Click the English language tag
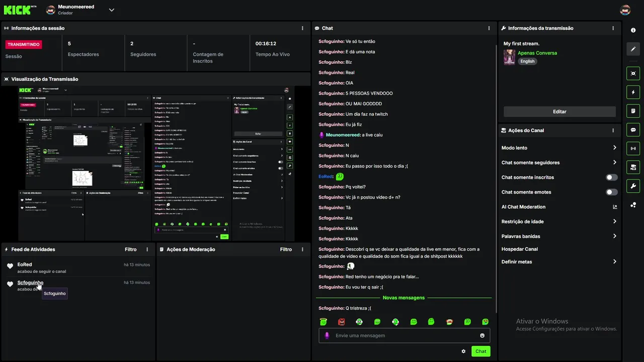The width and height of the screenshot is (644, 362). 527,61
